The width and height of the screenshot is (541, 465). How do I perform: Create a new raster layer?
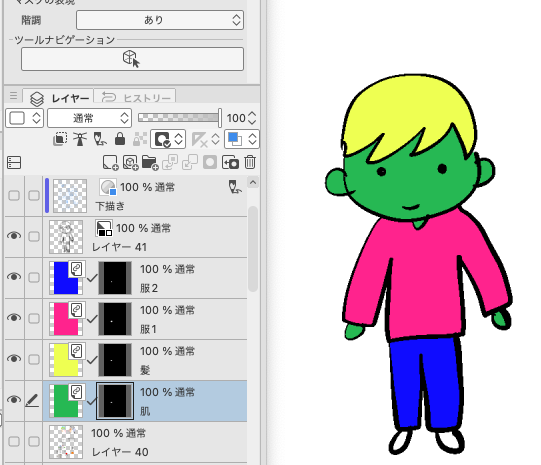pos(110,162)
